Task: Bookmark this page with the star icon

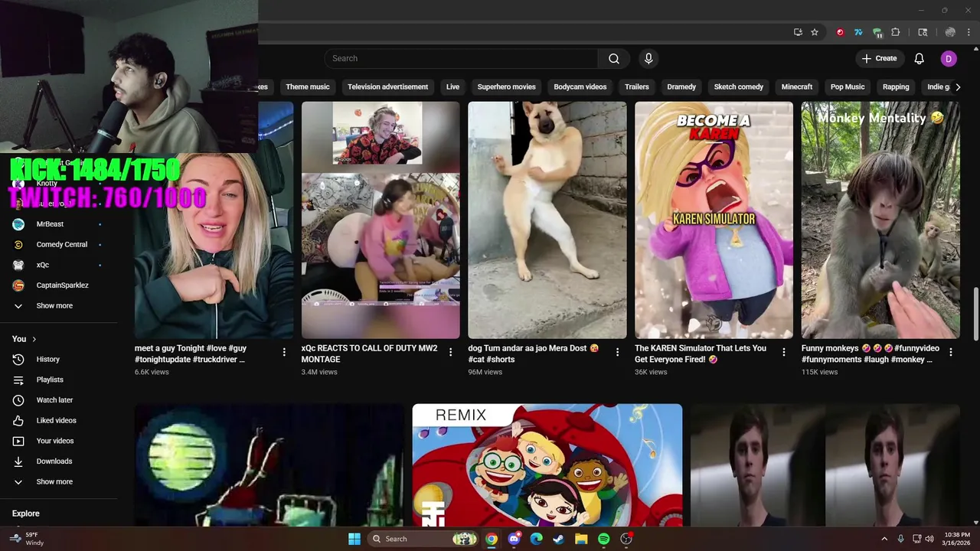Action: point(815,32)
